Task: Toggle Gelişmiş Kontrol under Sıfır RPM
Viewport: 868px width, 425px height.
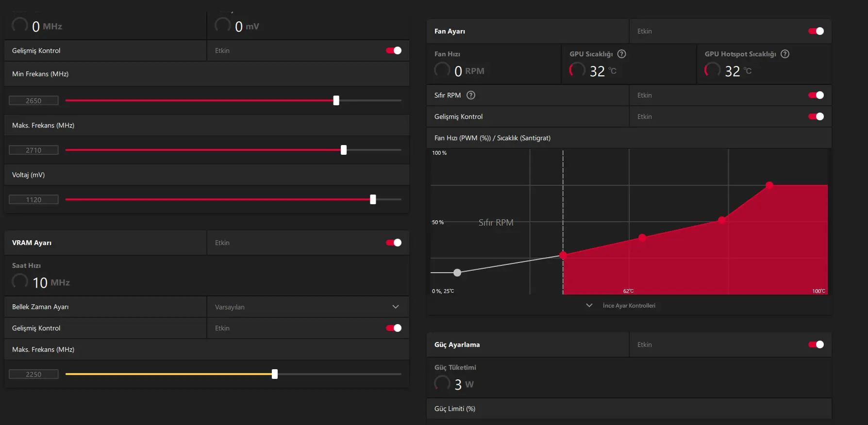Action: (x=816, y=116)
